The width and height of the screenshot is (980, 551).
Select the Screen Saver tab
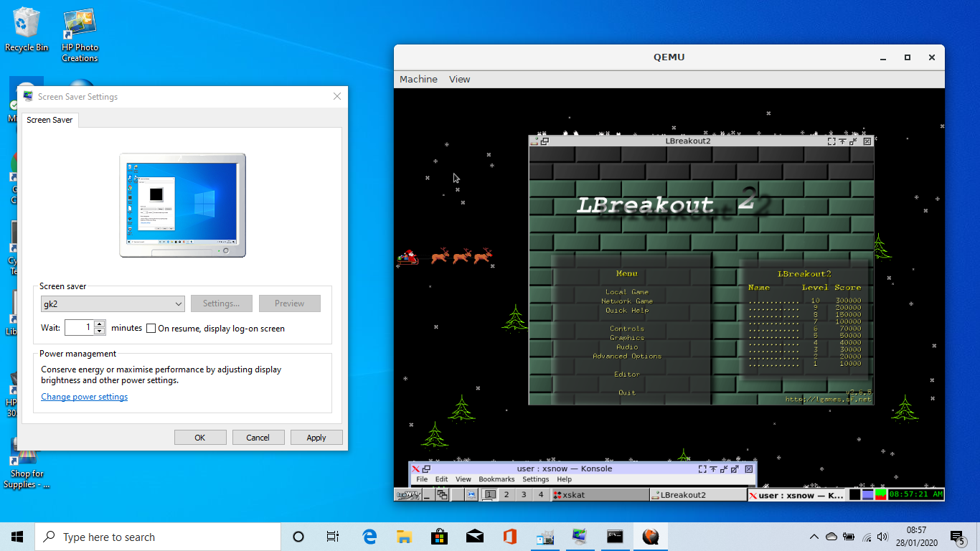[x=50, y=120]
